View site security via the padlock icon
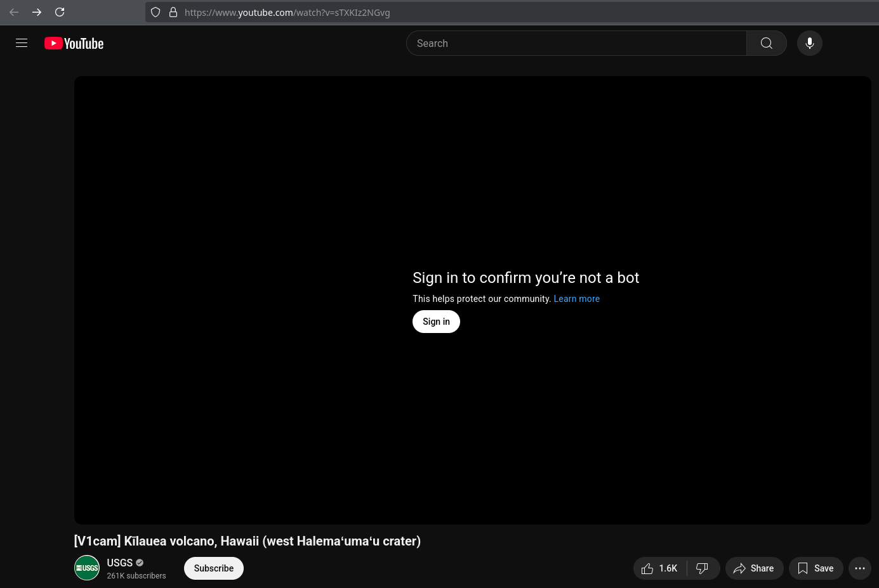 (173, 12)
